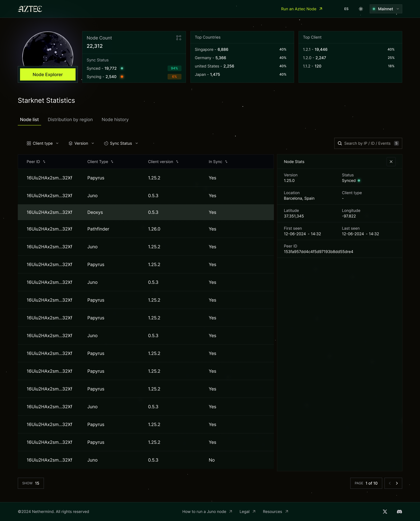Open the X (Twitter) social icon
Viewport: 420px width, 521px height.
point(385,512)
